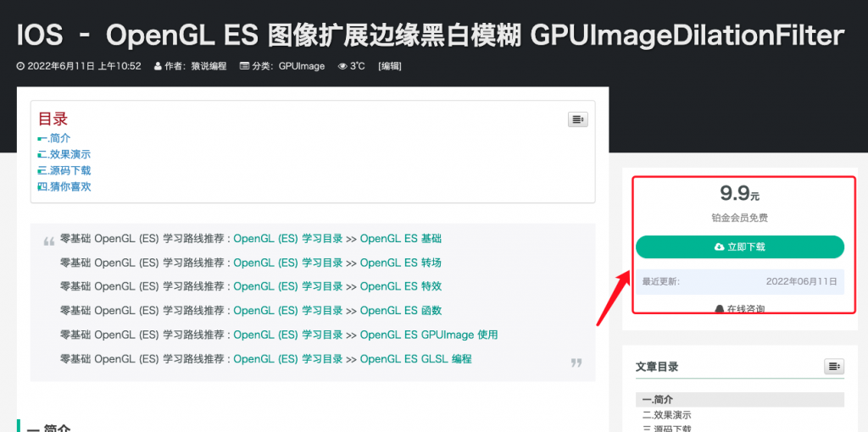Viewport: 868px width, 432px height.
Task: Open the OpenGL ES GPUImage 使用 link
Action: click(429, 335)
